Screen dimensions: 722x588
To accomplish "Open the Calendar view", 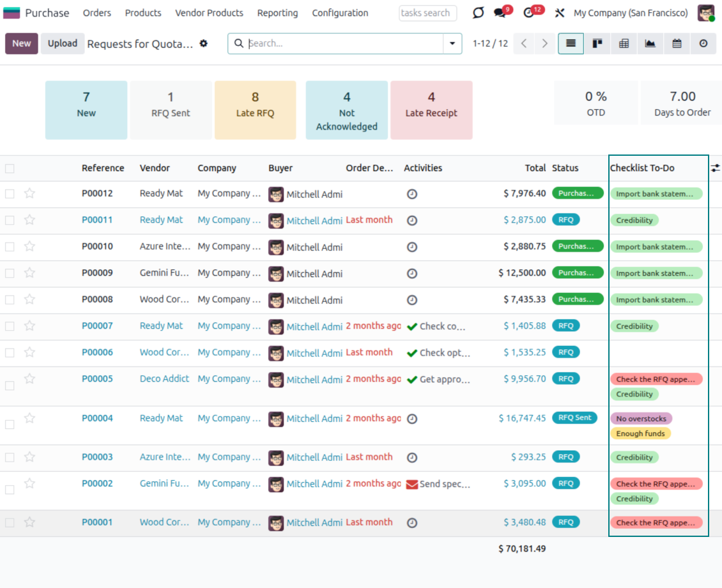I will click(677, 43).
